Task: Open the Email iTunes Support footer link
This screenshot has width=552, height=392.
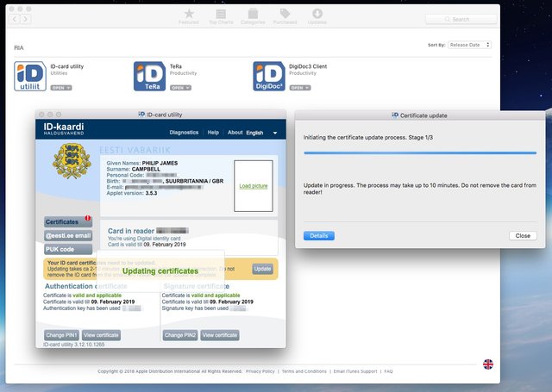Action: [x=355, y=371]
